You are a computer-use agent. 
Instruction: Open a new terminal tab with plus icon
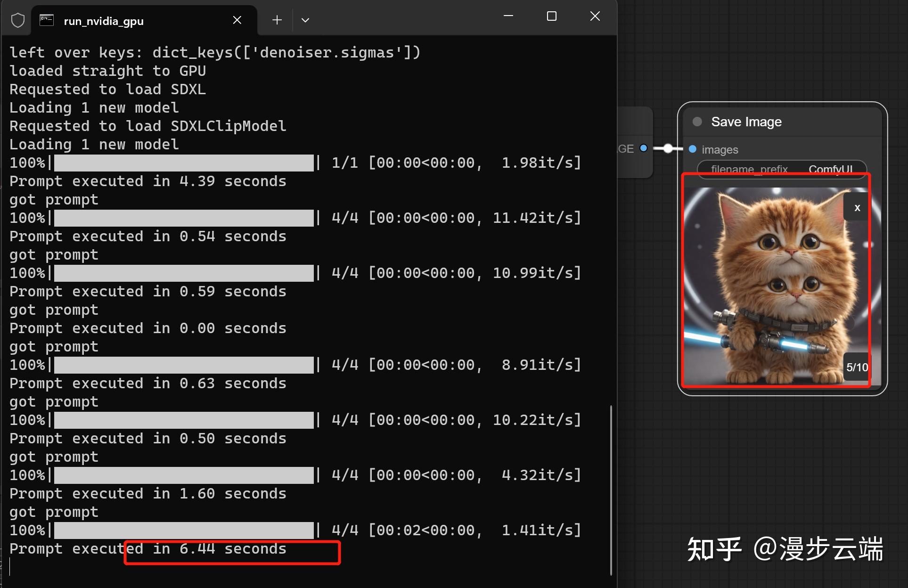click(x=277, y=20)
